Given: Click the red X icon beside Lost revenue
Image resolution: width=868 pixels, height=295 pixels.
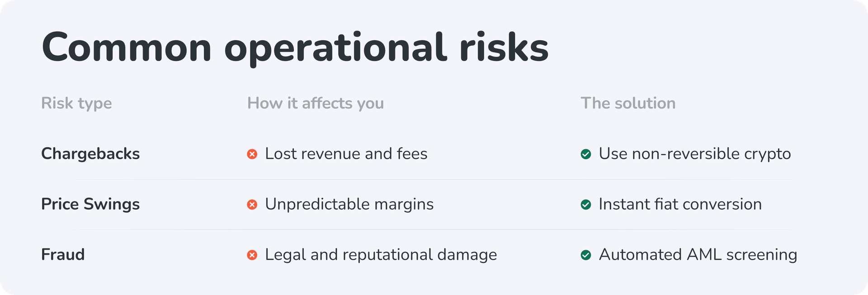Looking at the screenshot, I should click(x=252, y=154).
